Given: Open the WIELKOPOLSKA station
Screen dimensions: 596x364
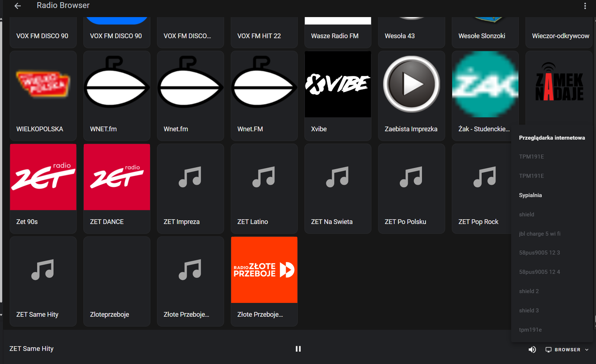Looking at the screenshot, I should pyautogui.click(x=43, y=96).
